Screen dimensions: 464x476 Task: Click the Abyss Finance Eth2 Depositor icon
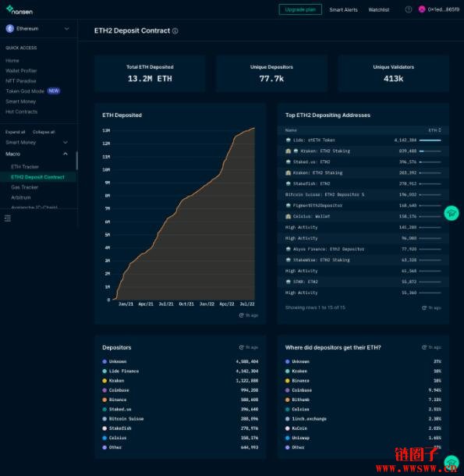pos(289,249)
